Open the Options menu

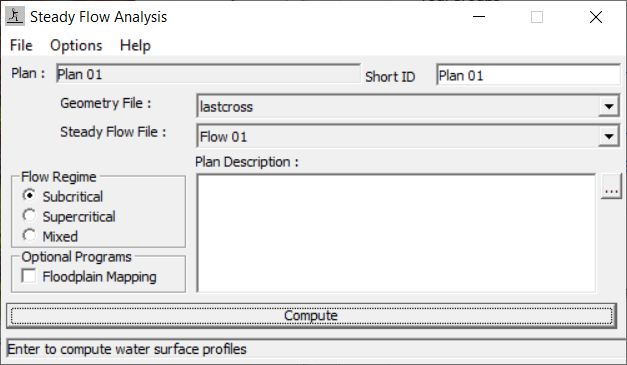tap(76, 45)
